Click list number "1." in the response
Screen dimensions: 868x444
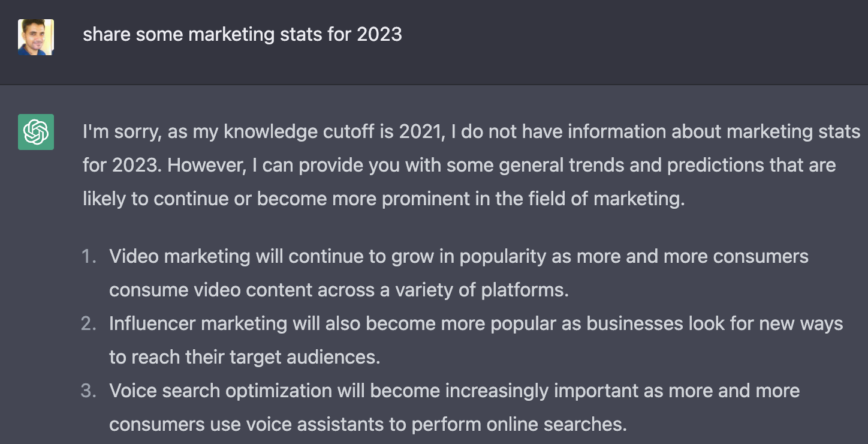click(x=89, y=256)
